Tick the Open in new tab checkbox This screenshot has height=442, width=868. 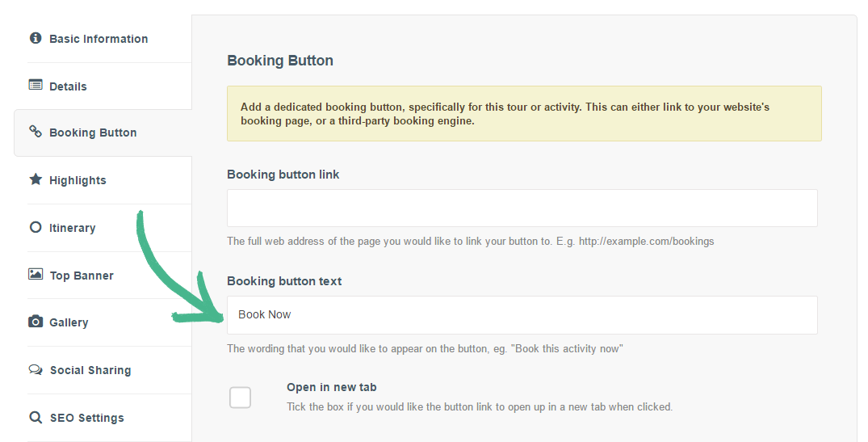coord(240,398)
